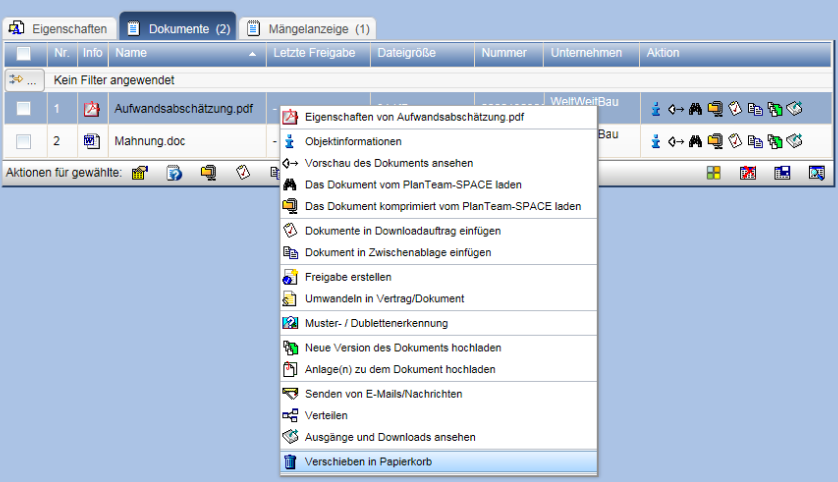Expand the filter options button with the arrow icon
The width and height of the screenshot is (838, 482).
pyautogui.click(x=25, y=80)
